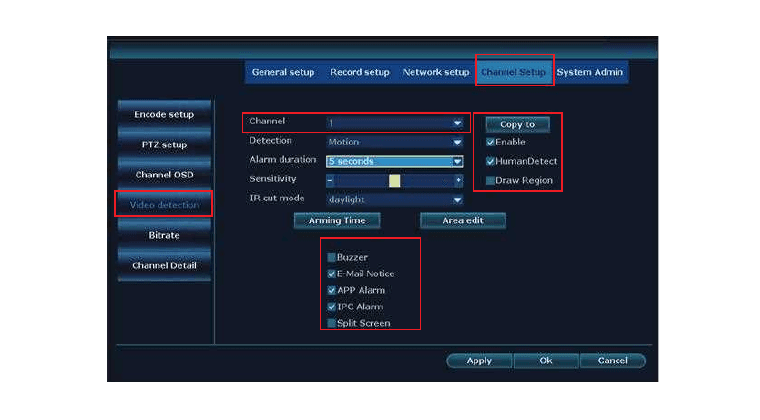
Task: Open the Bitrate sidebar page
Action: 164,235
